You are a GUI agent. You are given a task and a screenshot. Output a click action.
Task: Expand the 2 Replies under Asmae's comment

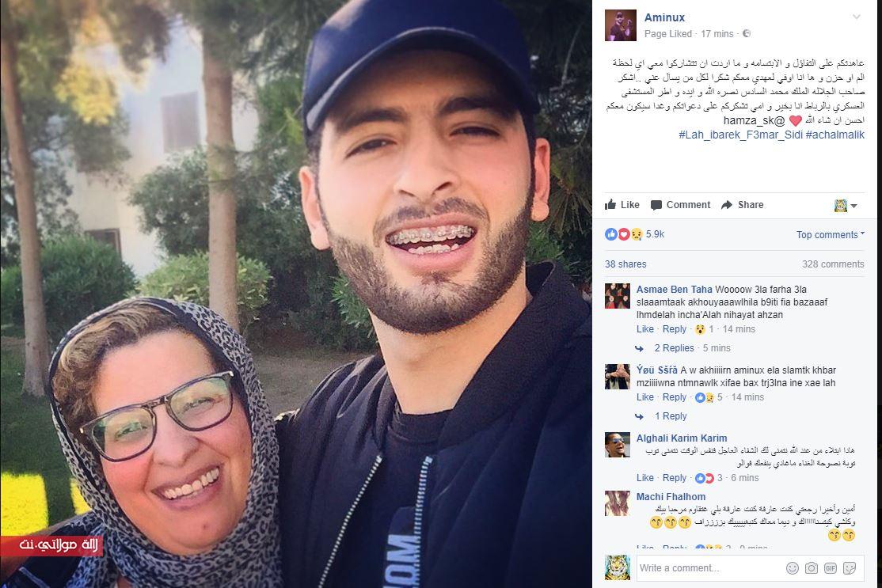pyautogui.click(x=674, y=348)
